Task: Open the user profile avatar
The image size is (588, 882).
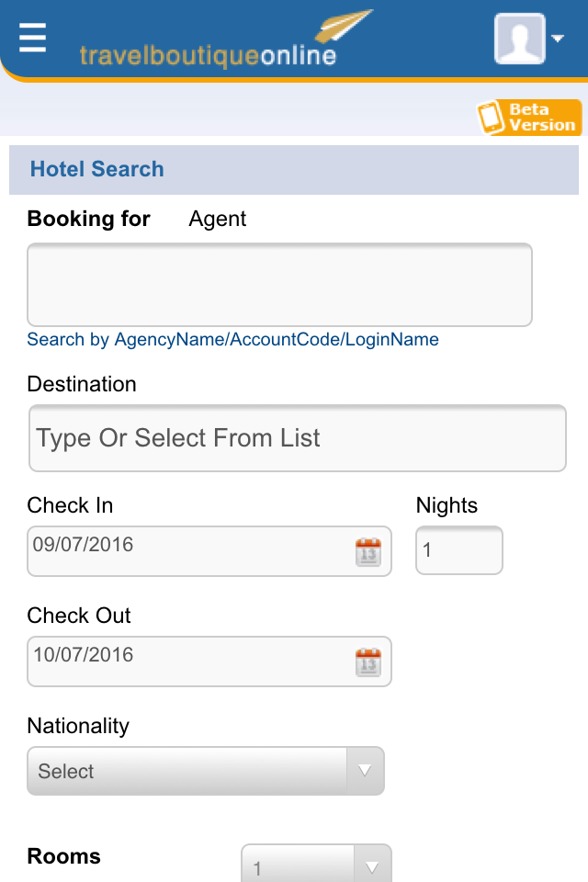Action: point(520,39)
